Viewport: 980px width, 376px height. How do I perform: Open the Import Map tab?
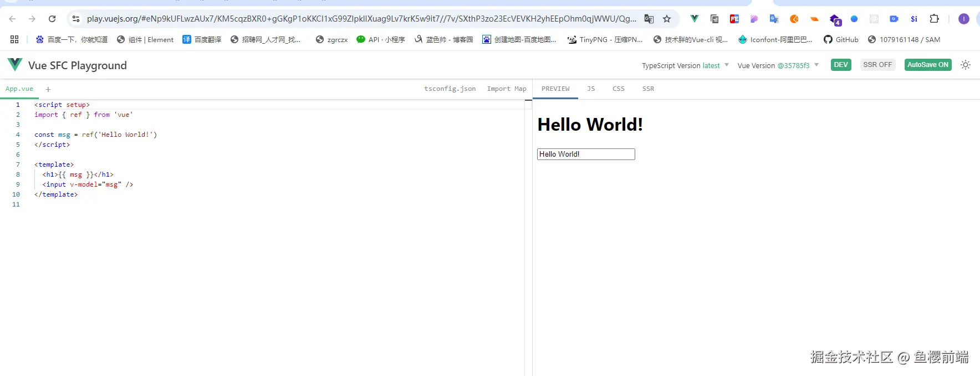pos(507,89)
